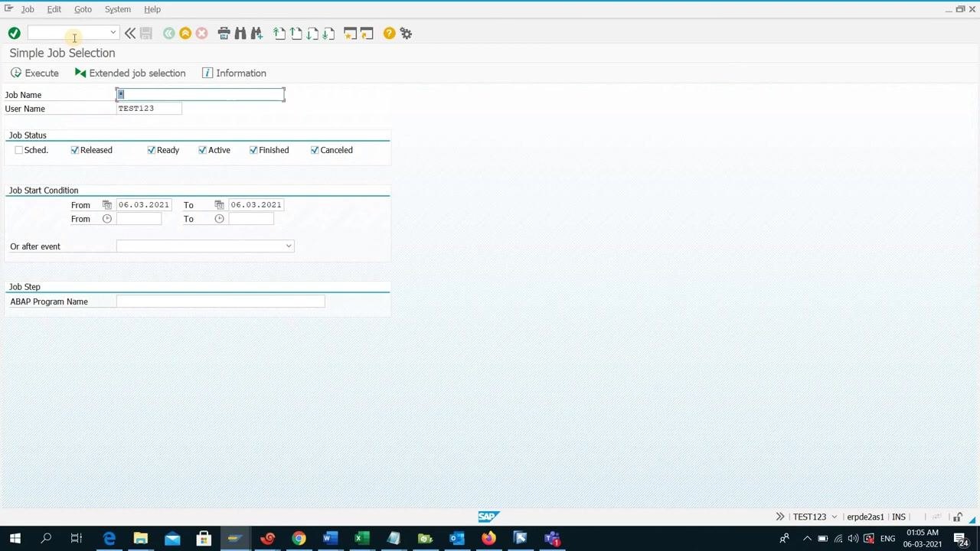Show hidden tray icons chevron
Image resolution: width=980 pixels, height=551 pixels.
pyautogui.click(x=807, y=539)
